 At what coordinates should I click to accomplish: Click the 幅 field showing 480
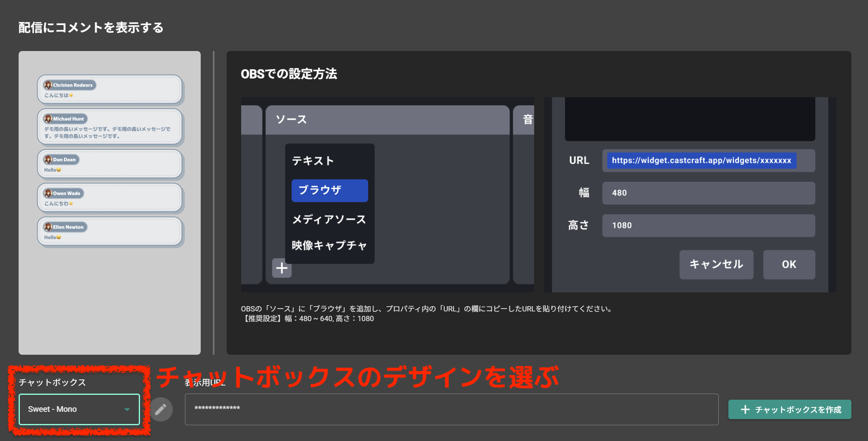tap(709, 193)
